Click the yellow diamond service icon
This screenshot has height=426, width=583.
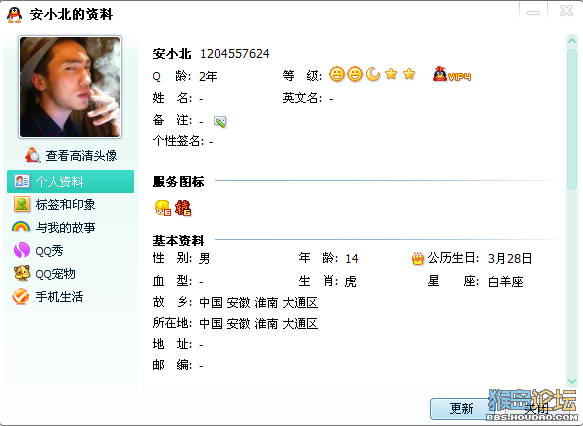point(162,207)
